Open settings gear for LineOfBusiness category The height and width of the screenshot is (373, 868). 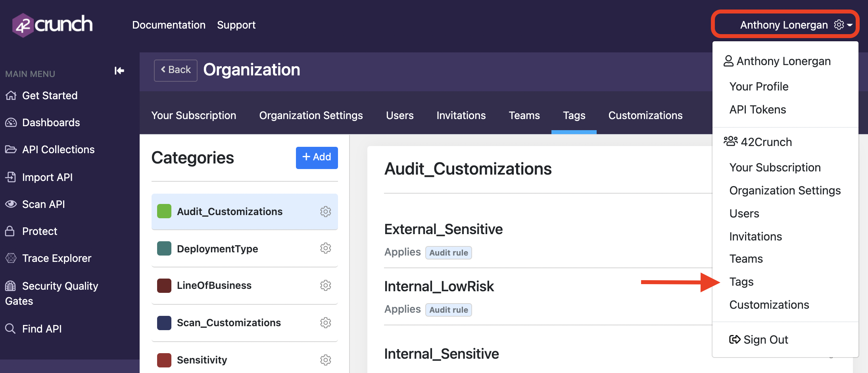pyautogui.click(x=326, y=285)
